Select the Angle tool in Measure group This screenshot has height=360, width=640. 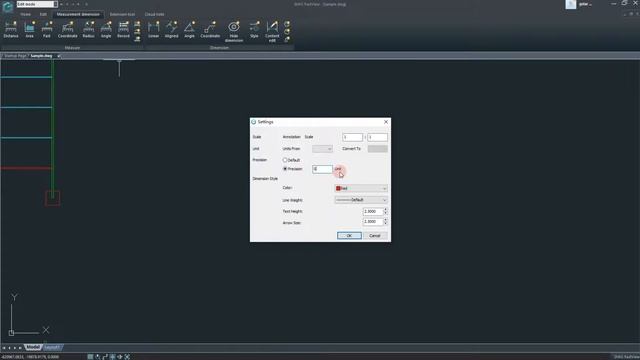[106, 30]
